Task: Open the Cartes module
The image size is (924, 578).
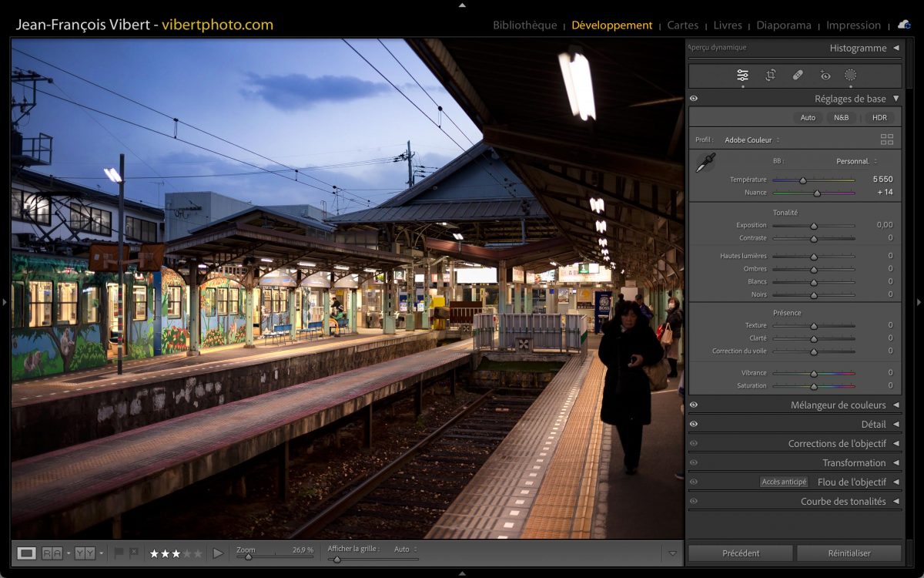Action: (x=682, y=25)
